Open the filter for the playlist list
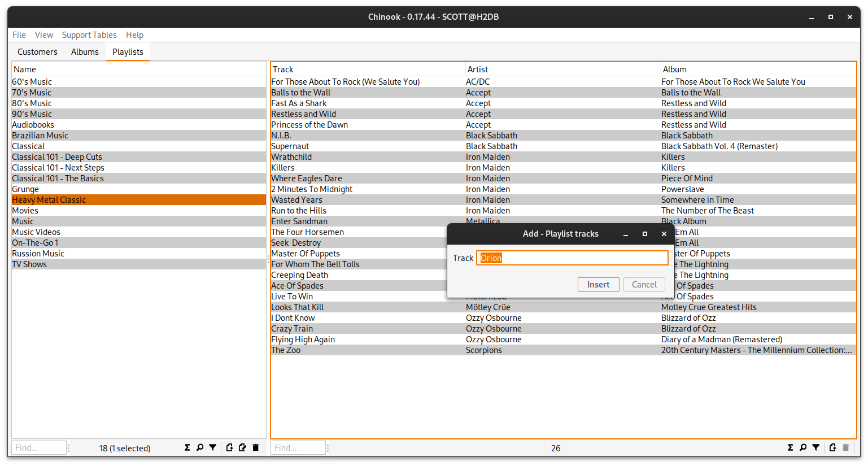Viewport: 868px width, 466px height. (x=213, y=447)
